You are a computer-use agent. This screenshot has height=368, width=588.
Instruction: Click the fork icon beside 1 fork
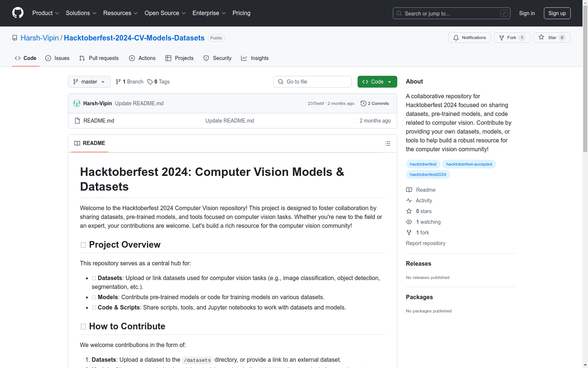tap(409, 233)
